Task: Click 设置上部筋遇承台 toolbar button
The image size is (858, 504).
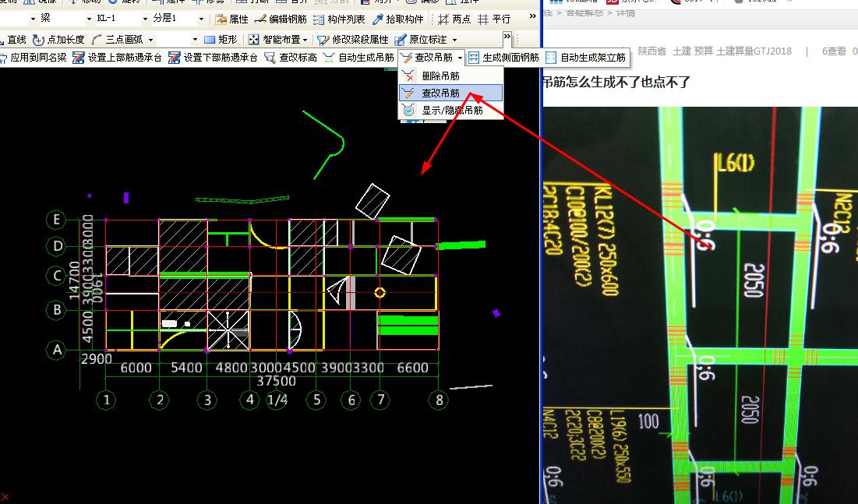Action: [117, 58]
